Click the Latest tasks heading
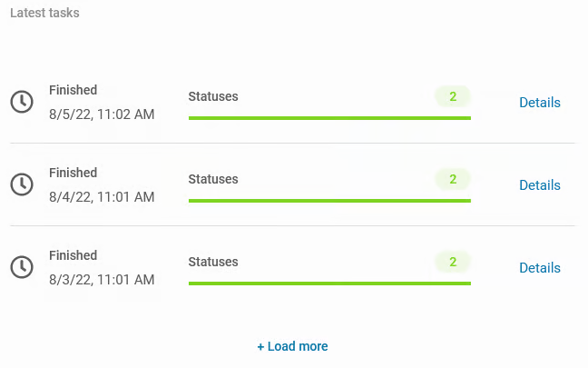The image size is (588, 368). (44, 14)
